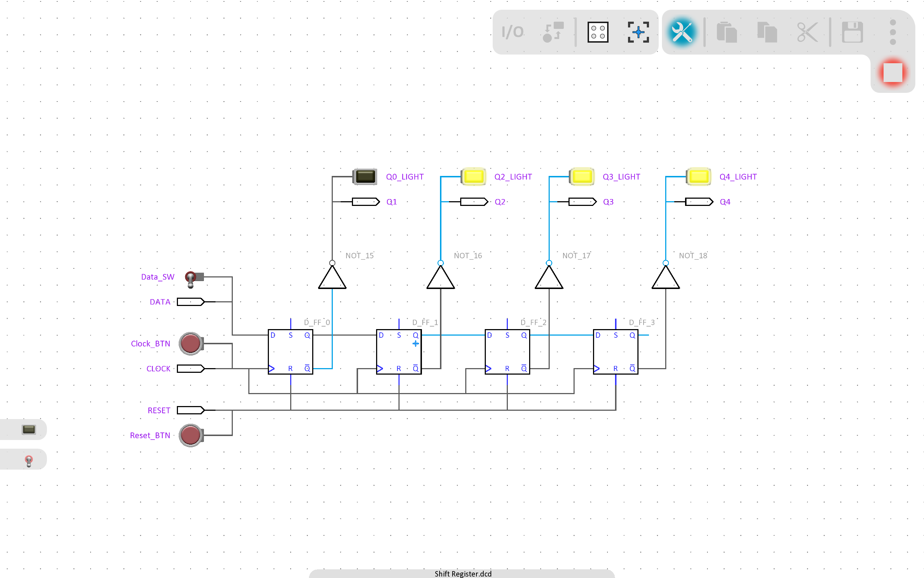Toggle the wrench and screwdriver tools button
The image size is (924, 578).
click(681, 32)
